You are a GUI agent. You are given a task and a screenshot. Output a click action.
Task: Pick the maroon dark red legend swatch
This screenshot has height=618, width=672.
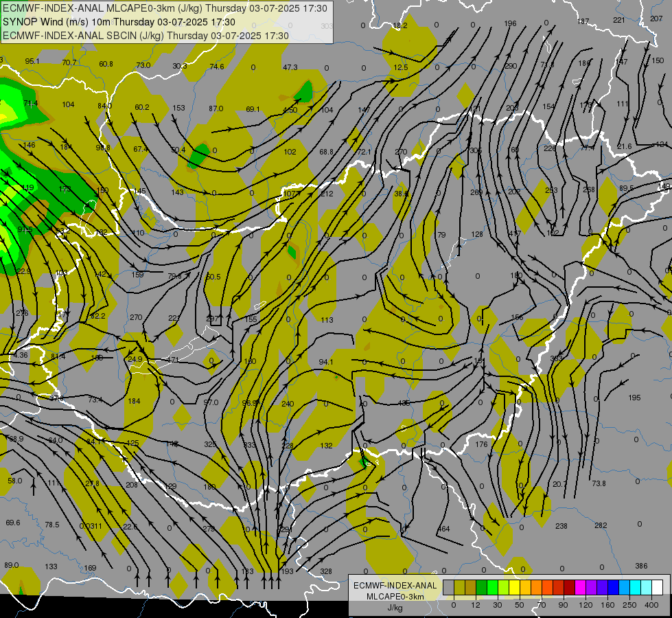pyautogui.click(x=570, y=587)
